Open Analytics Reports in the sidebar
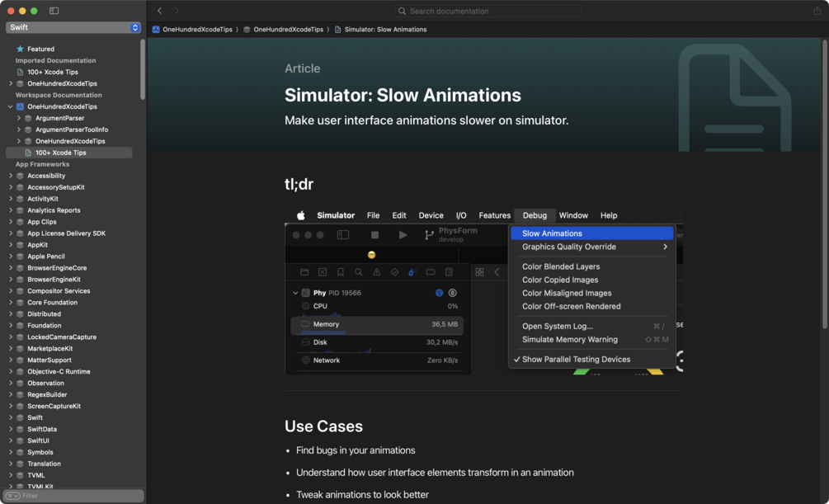829x504 pixels. [54, 210]
